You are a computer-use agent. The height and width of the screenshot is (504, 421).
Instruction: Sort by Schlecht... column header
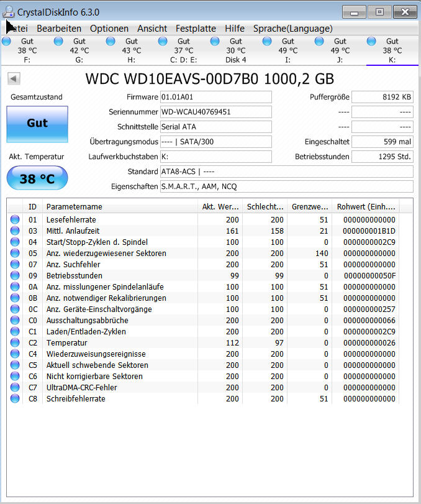(265, 207)
